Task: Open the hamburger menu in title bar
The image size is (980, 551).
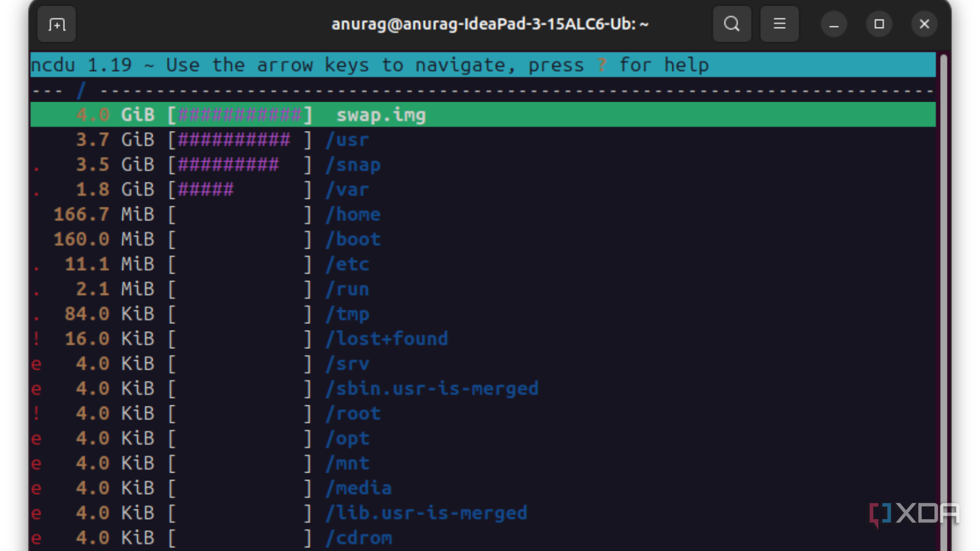Action: pos(779,24)
